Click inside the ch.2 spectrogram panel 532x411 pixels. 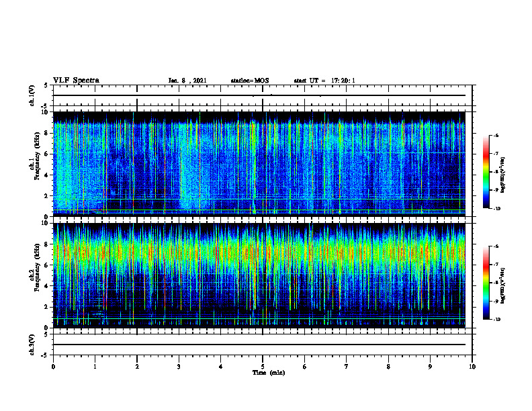tap(259, 275)
